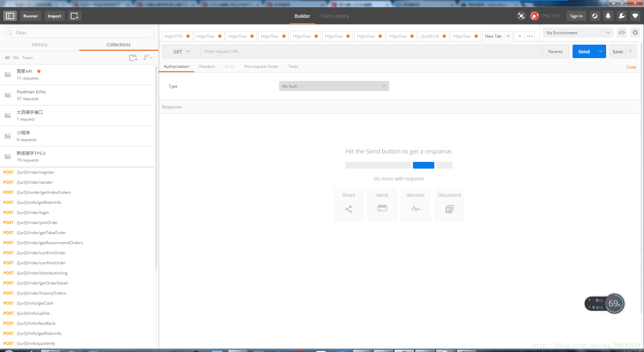Select the Collections tab
The width and height of the screenshot is (644, 352).
tap(119, 44)
